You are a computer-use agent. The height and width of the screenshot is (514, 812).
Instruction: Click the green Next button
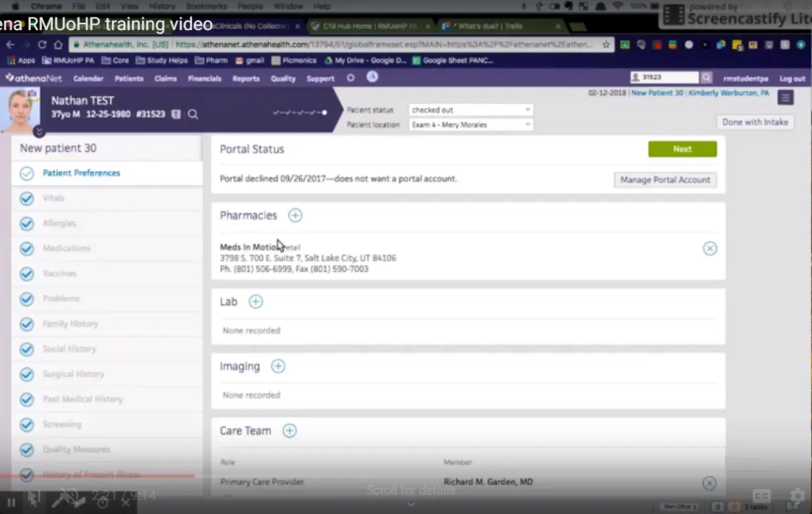pos(682,149)
